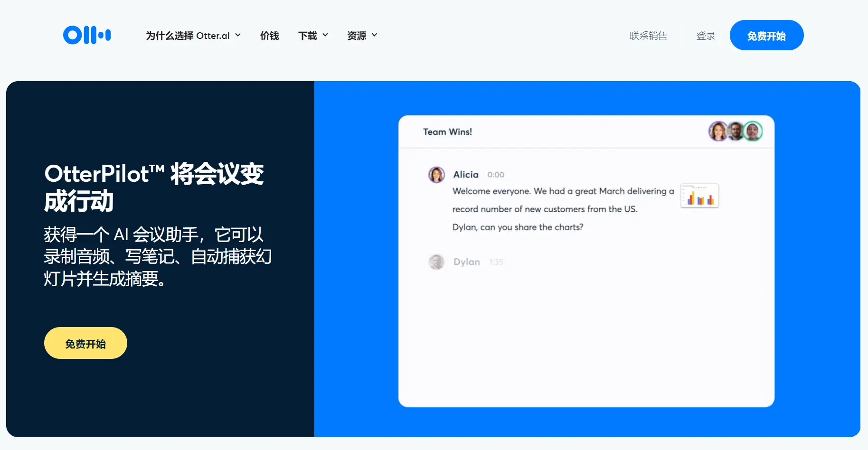Click the Team Wins! meeting title
Viewport: 868px width, 450px height.
(x=447, y=132)
